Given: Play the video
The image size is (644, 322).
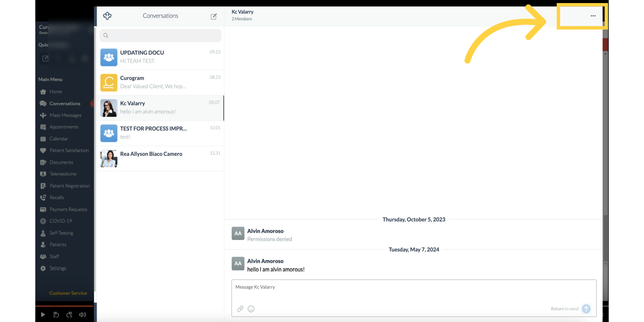Looking at the screenshot, I should coord(43,315).
